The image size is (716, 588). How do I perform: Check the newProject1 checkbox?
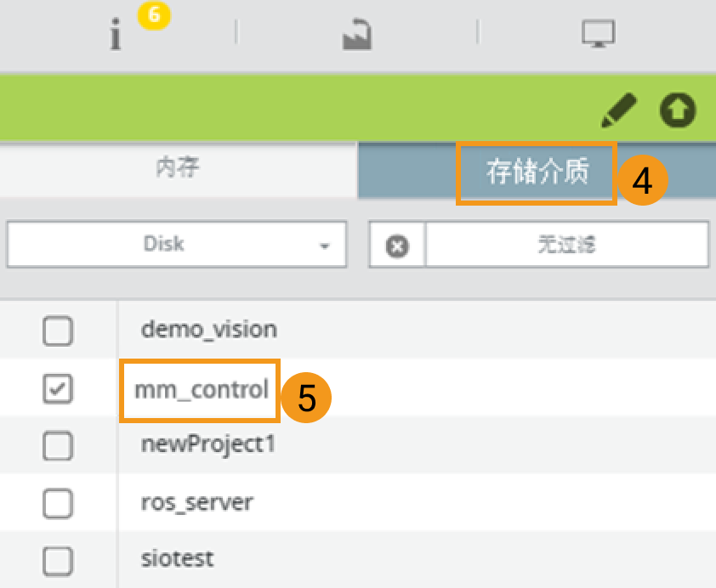point(58,445)
